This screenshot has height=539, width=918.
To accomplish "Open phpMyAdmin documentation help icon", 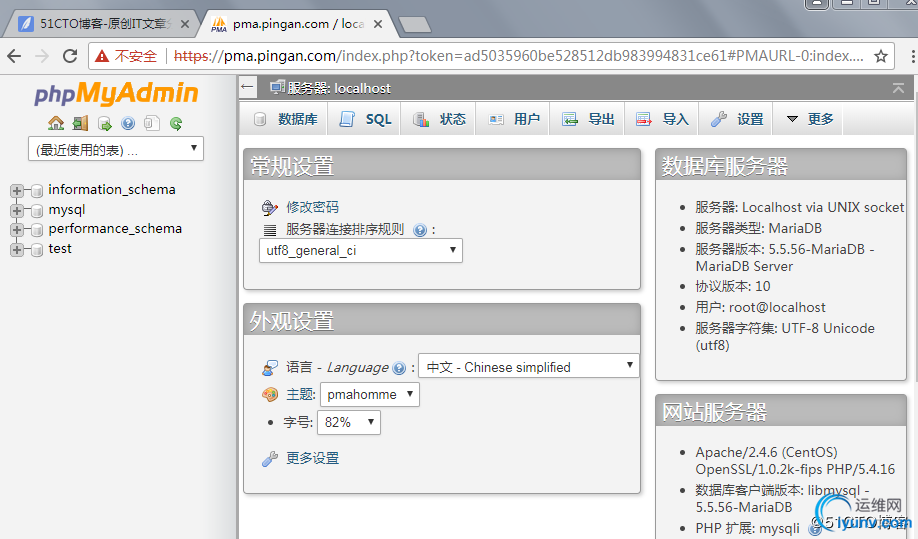I will [128, 123].
